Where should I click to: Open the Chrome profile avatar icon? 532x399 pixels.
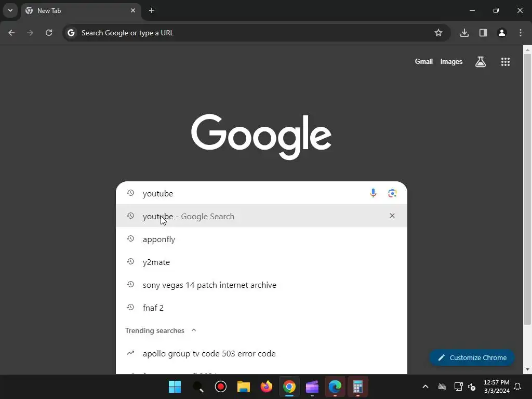tap(502, 33)
